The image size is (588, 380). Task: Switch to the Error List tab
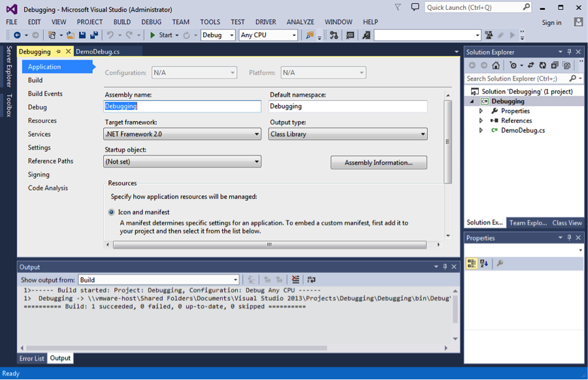pos(31,358)
